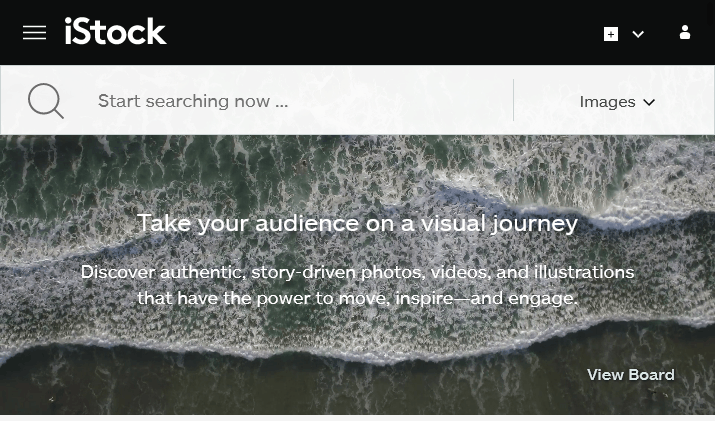715x421 pixels.
Task: Click the 'that have the power to move' text line
Action: coord(358,298)
